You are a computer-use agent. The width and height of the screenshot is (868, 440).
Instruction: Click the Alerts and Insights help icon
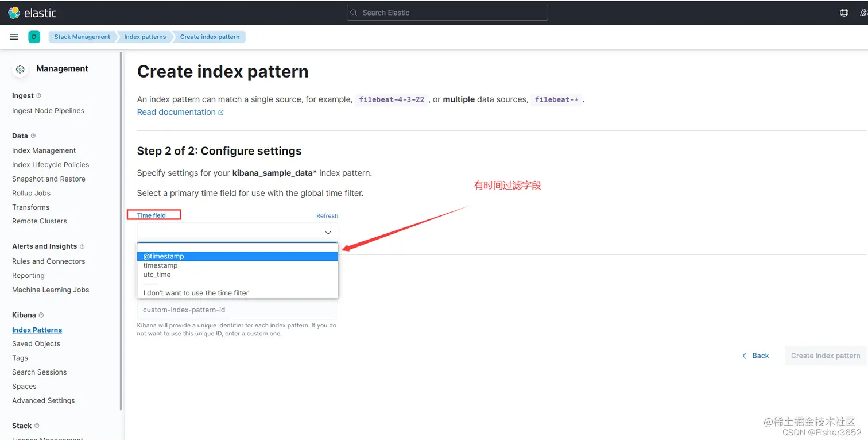point(82,246)
